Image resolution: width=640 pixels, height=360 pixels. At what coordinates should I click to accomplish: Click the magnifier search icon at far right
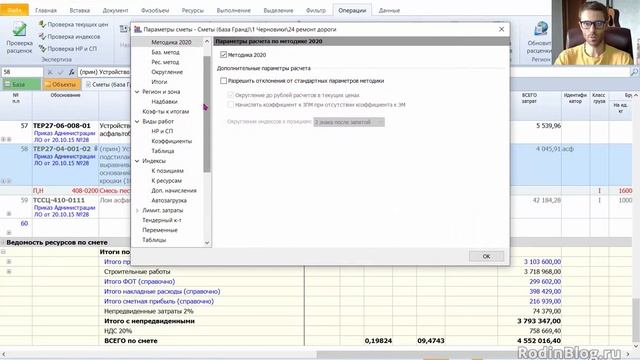click(x=634, y=72)
